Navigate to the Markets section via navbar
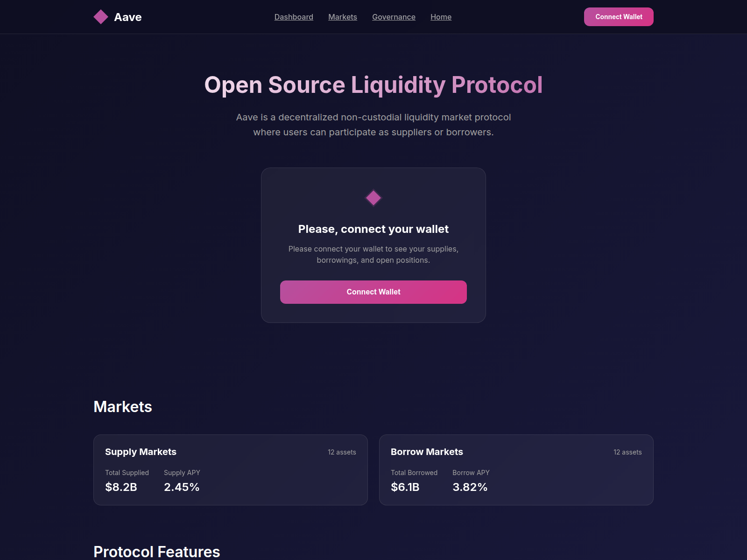747x560 pixels. coord(343,17)
